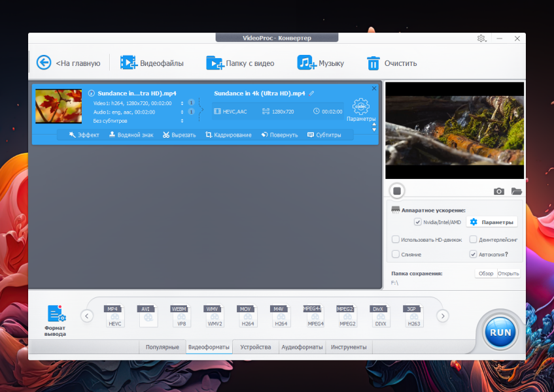Open the Повернуть rotate tool

[279, 135]
